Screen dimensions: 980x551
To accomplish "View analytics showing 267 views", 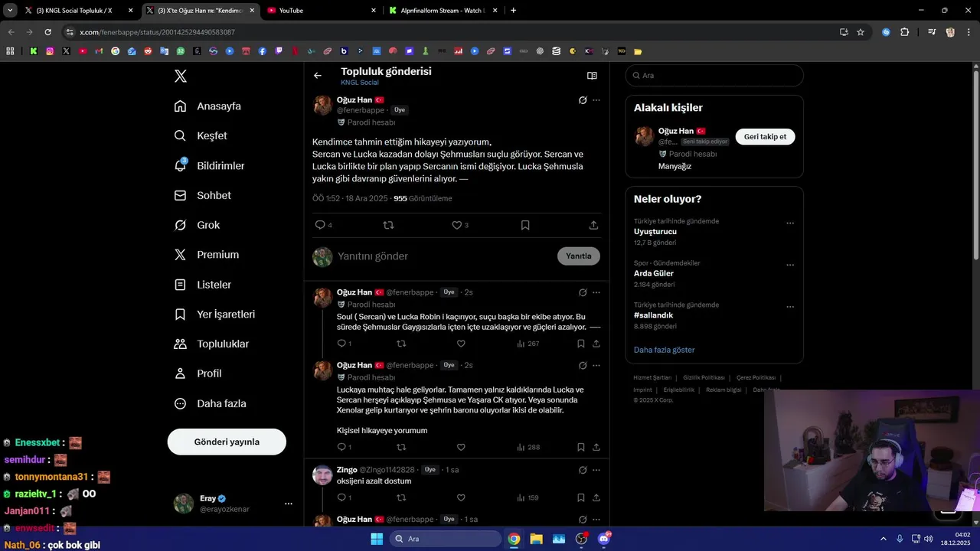I will click(x=528, y=344).
